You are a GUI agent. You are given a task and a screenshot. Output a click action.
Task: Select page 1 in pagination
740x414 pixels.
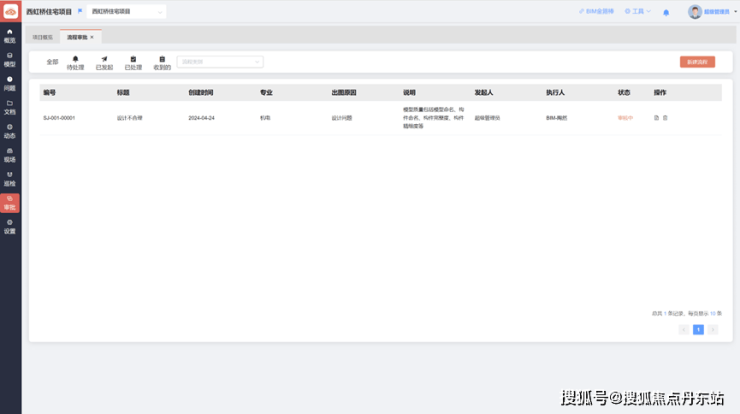[x=698, y=329]
